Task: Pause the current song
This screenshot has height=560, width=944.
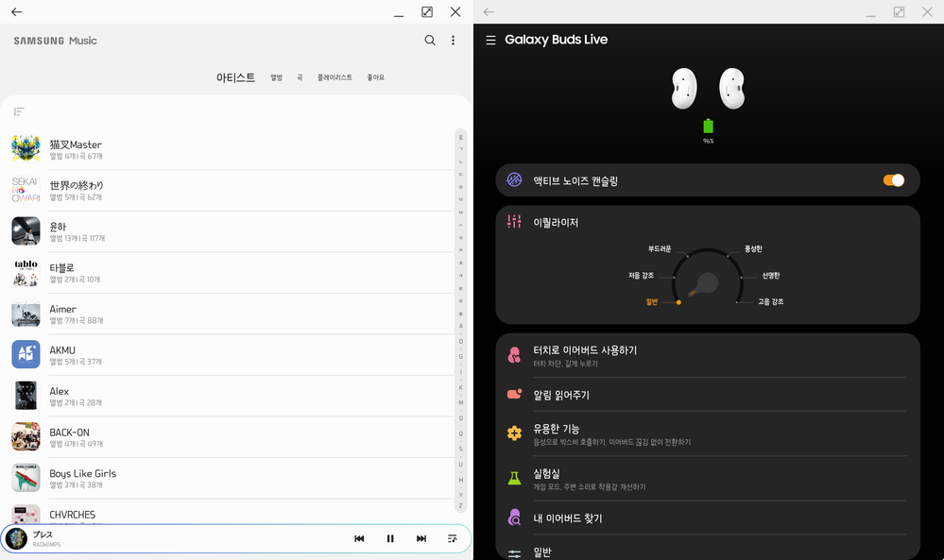Action: click(390, 538)
